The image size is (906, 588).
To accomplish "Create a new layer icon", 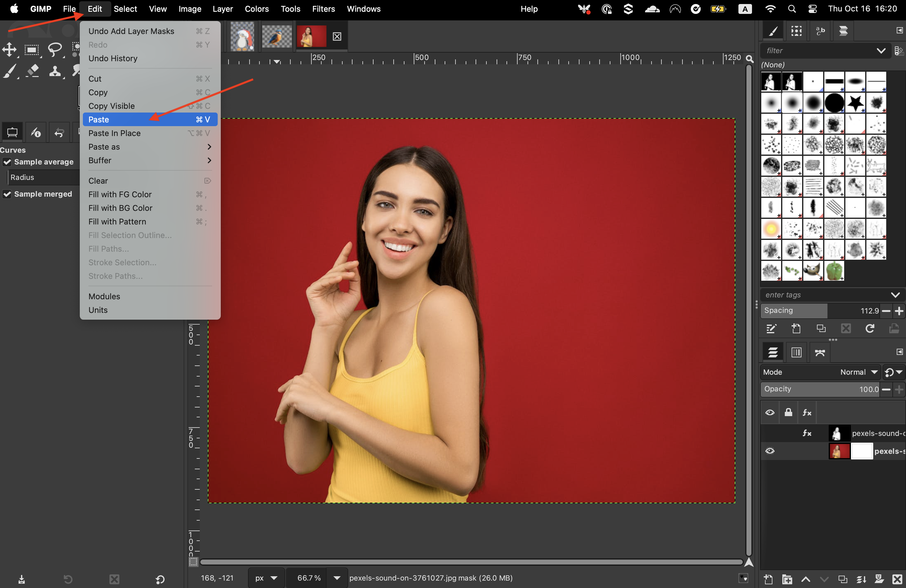I will pos(768,579).
